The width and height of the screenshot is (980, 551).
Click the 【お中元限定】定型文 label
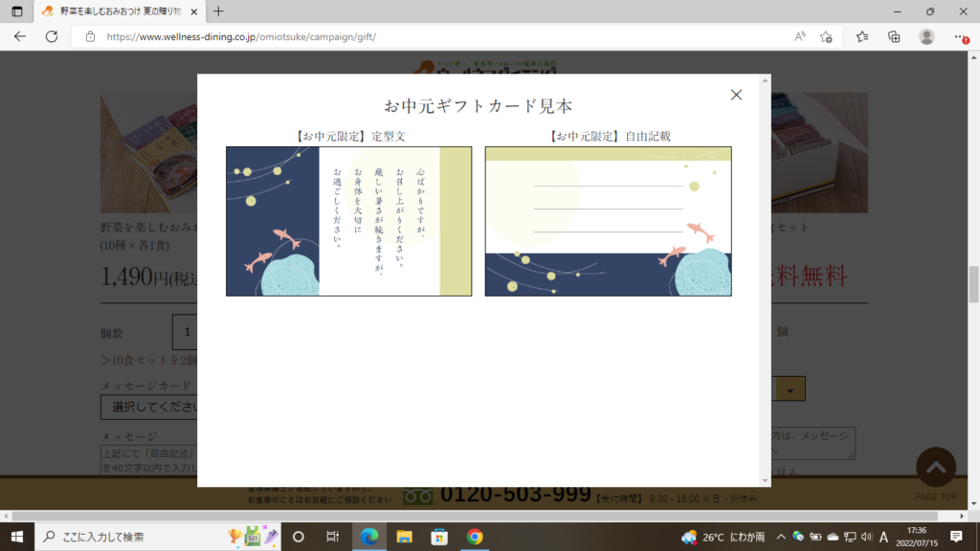348,136
